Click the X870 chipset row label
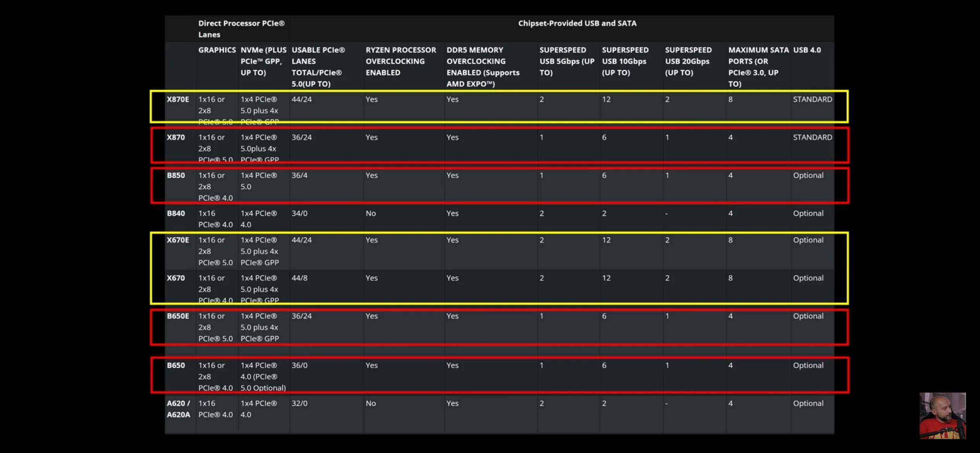The height and width of the screenshot is (453, 980). coord(176,137)
